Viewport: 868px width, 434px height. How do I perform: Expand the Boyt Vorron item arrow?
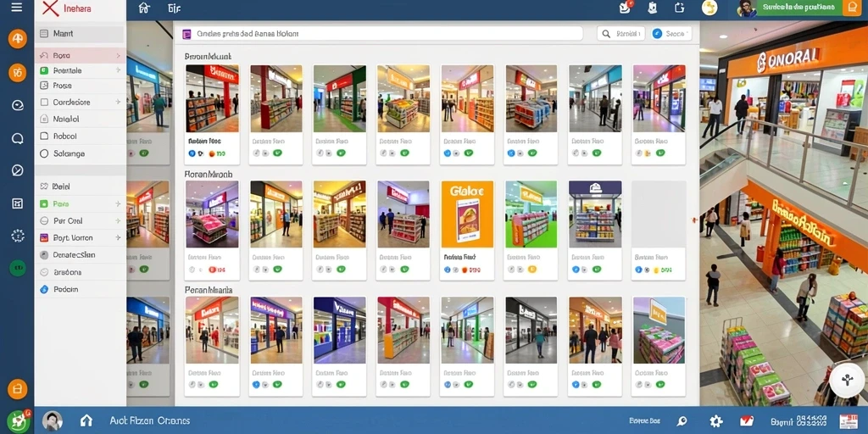tap(118, 237)
